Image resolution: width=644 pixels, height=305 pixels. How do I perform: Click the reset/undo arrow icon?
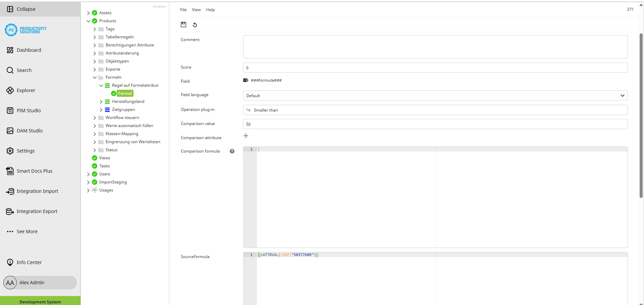(195, 25)
